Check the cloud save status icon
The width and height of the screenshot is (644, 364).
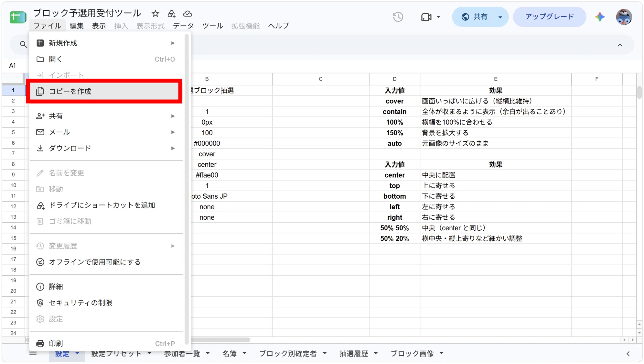point(188,14)
